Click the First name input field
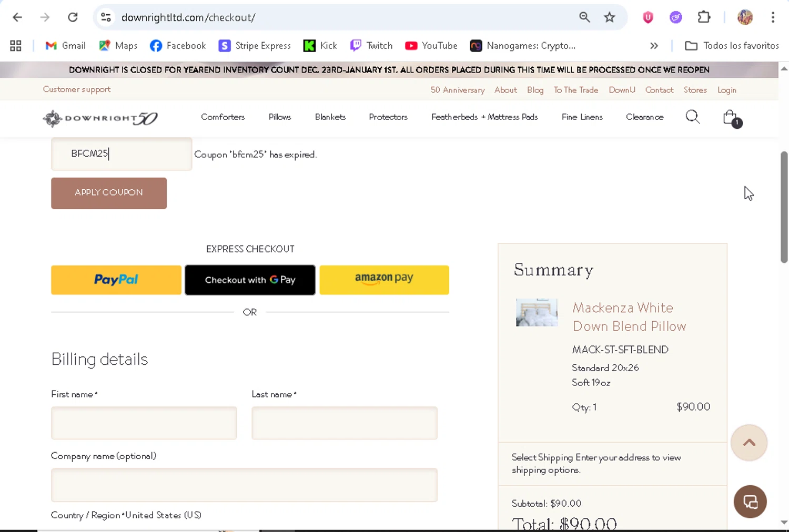 click(144, 423)
